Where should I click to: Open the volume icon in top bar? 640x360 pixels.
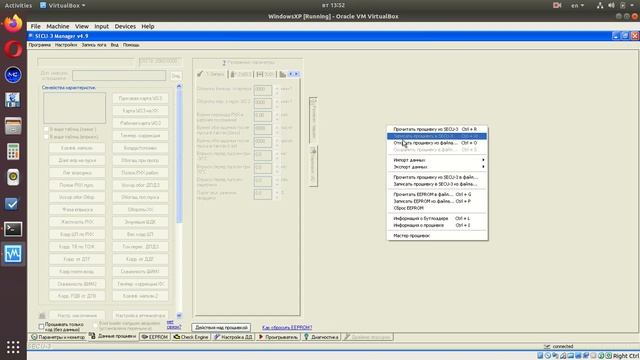(611, 5)
